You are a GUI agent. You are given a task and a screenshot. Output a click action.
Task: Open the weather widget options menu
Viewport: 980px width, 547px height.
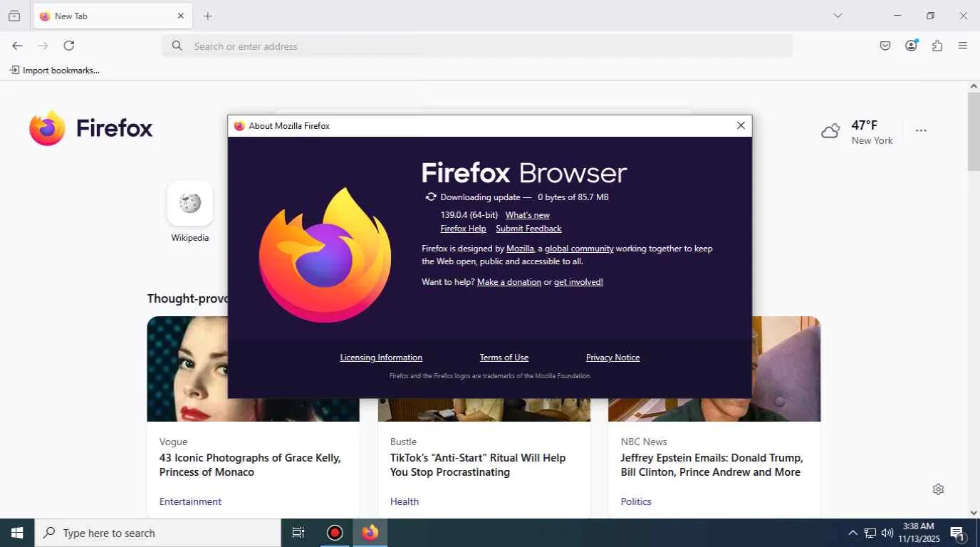pos(921,130)
